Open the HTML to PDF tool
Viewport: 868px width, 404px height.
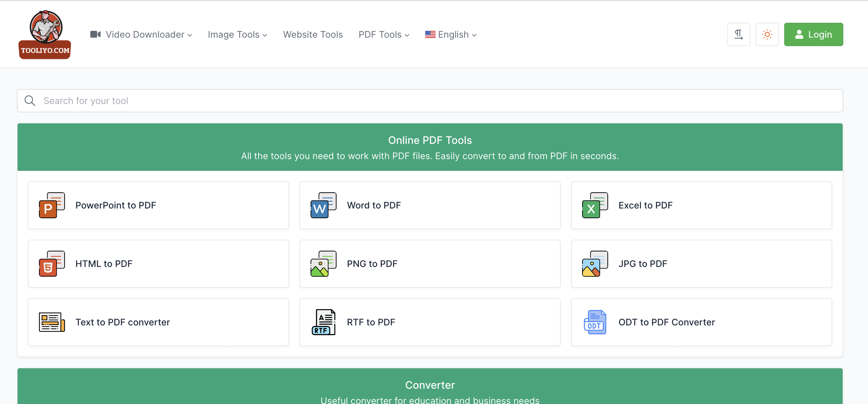(159, 263)
